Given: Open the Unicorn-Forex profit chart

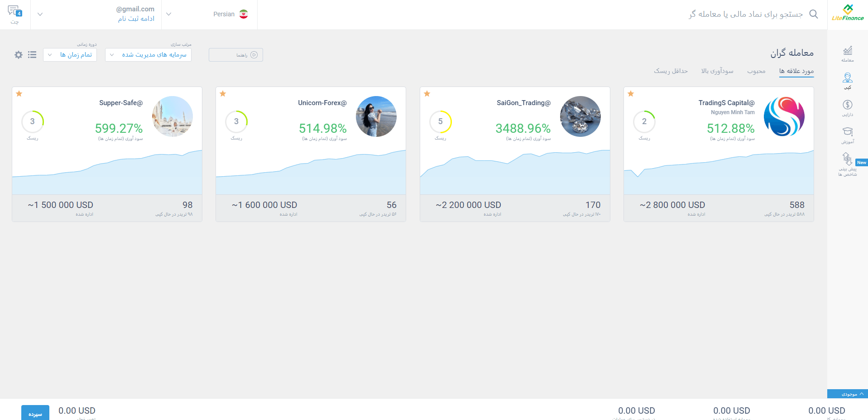Looking at the screenshot, I should 311,172.
